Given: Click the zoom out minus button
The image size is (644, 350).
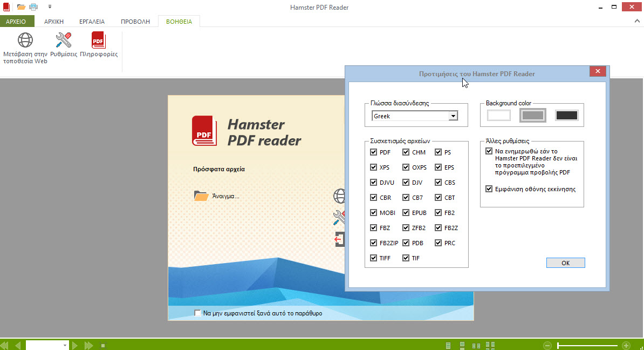Looking at the screenshot, I should [547, 346].
